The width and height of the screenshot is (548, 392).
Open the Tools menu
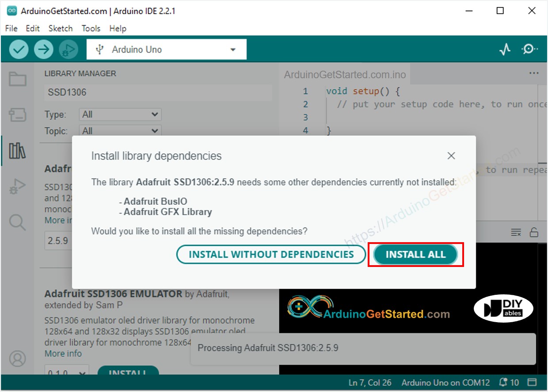[91, 28]
